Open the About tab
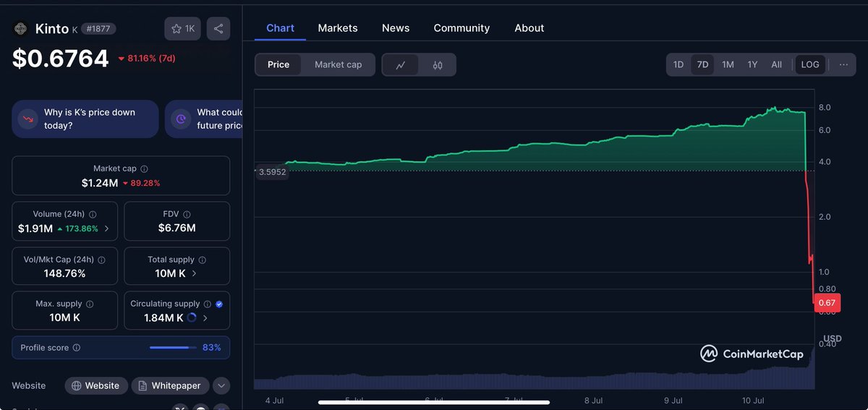Screen dimensions: 868x410 (x=529, y=28)
